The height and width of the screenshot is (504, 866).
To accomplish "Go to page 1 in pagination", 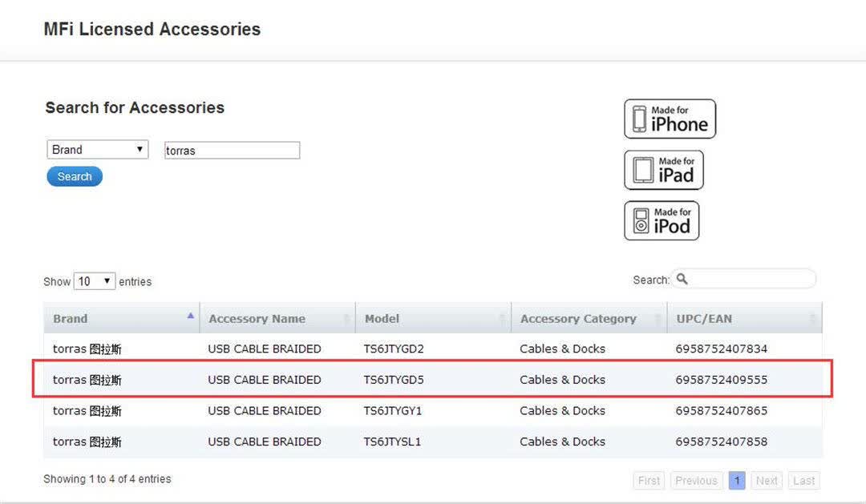I will coord(737,481).
